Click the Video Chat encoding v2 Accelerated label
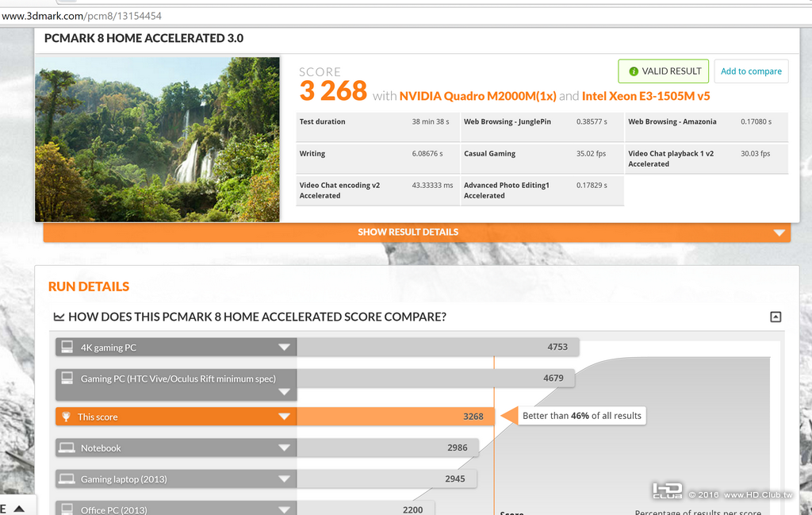The height and width of the screenshot is (515, 812). pos(339,190)
